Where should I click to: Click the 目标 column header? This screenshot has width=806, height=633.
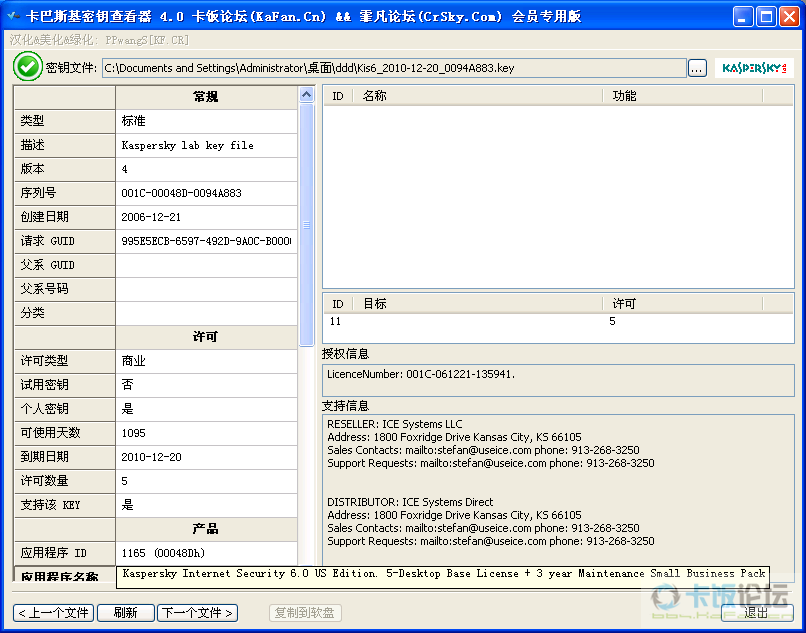(x=478, y=304)
